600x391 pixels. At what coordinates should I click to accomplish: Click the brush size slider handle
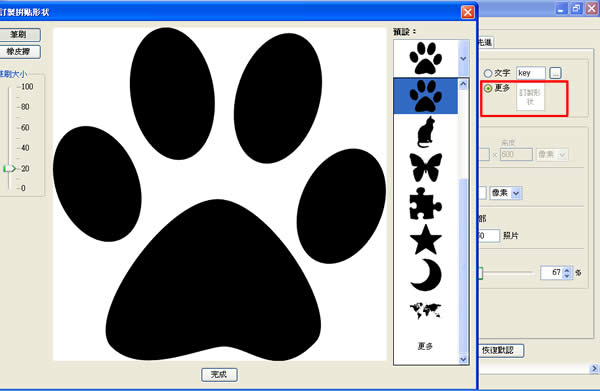tap(9, 168)
